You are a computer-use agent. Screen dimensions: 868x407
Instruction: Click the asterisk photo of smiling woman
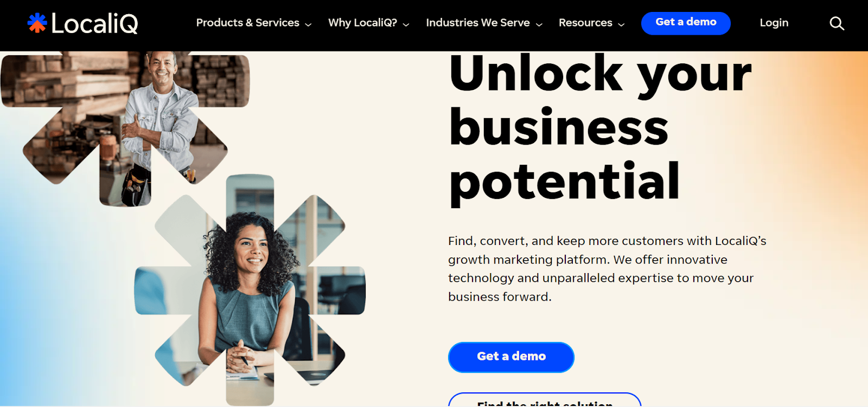[x=250, y=290]
